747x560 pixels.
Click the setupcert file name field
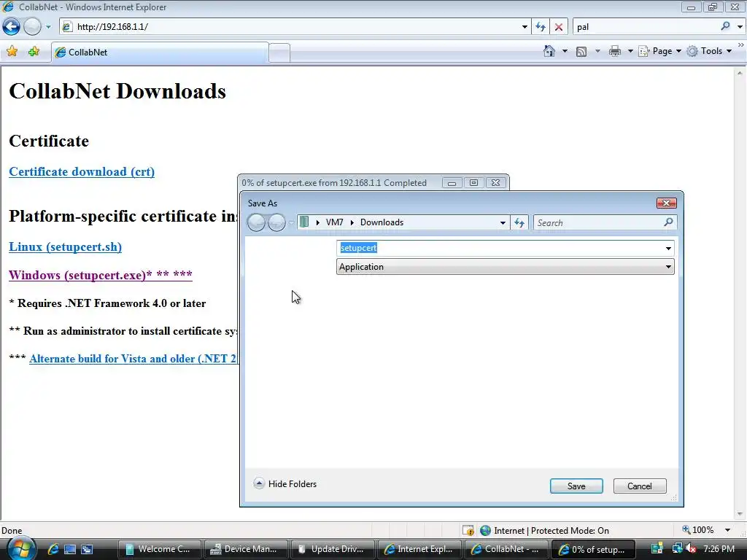[x=500, y=248]
